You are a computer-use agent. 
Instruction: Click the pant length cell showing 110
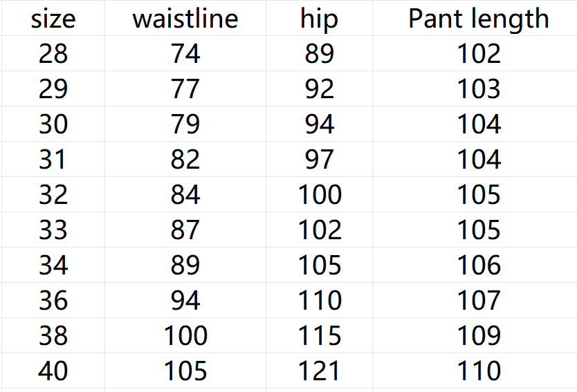click(478, 371)
